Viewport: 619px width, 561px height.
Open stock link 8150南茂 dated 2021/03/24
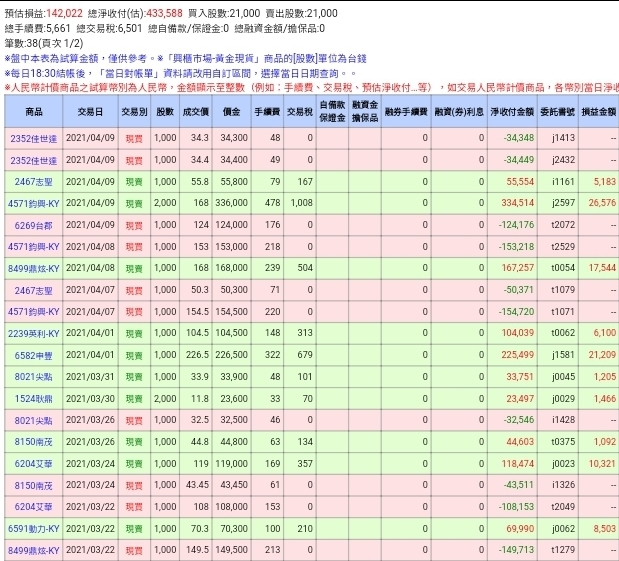pyautogui.click(x=34, y=485)
